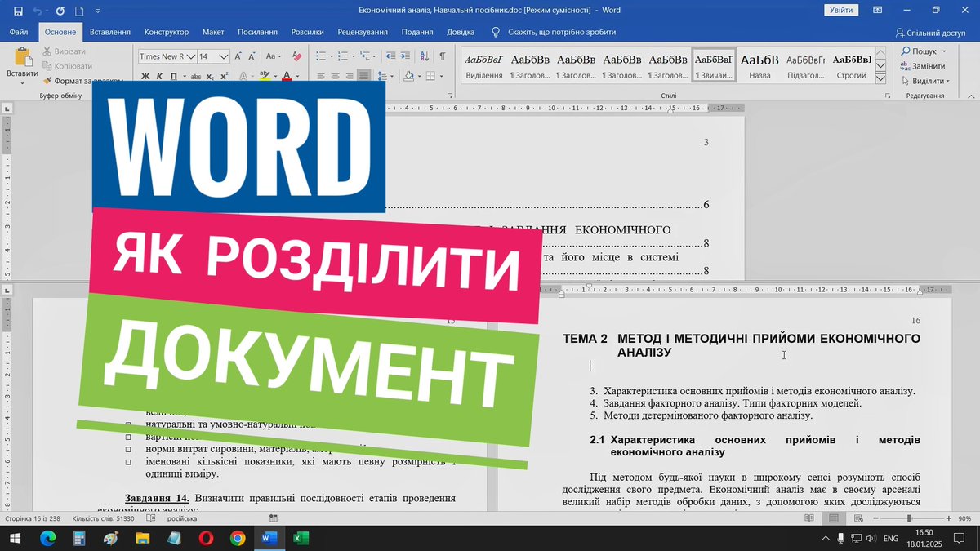Align text to the right
Screen dimensions: 980x551
(x=350, y=76)
